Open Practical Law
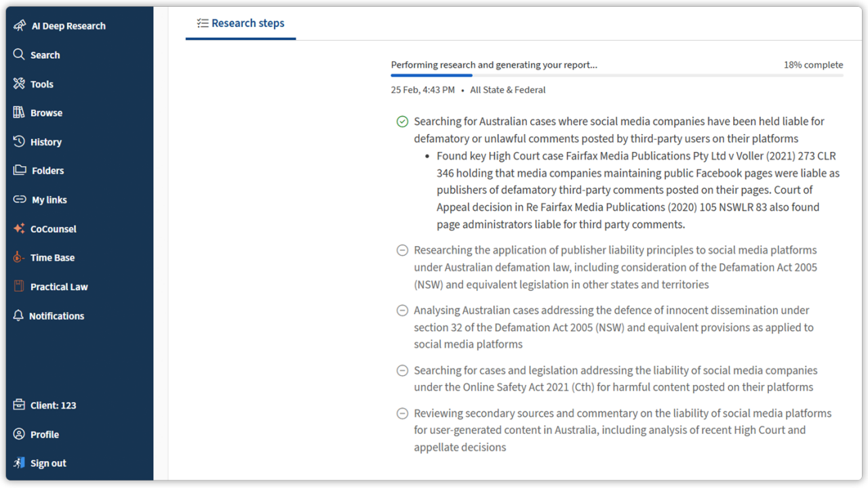Viewport: 868px width, 488px height. pyautogui.click(x=59, y=286)
